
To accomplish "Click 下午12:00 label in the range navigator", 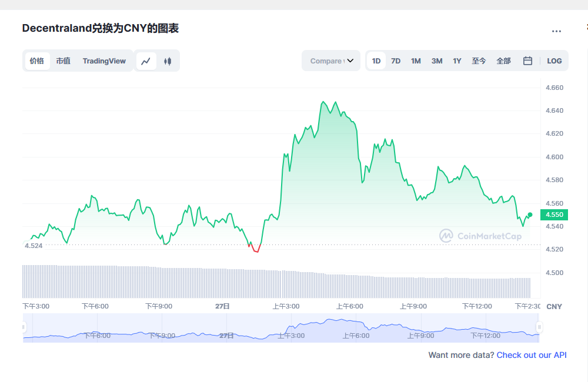I will [486, 336].
